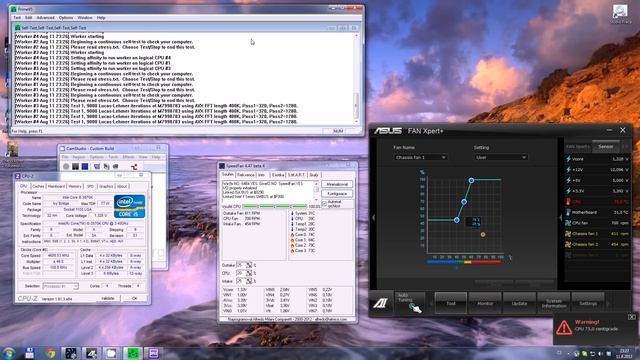Click the Chrome taskbar icon

(x=51, y=353)
